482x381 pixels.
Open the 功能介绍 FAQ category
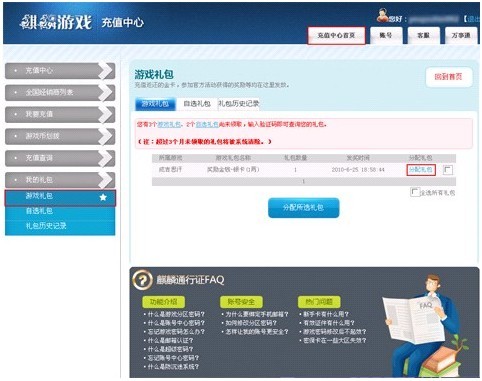163,302
